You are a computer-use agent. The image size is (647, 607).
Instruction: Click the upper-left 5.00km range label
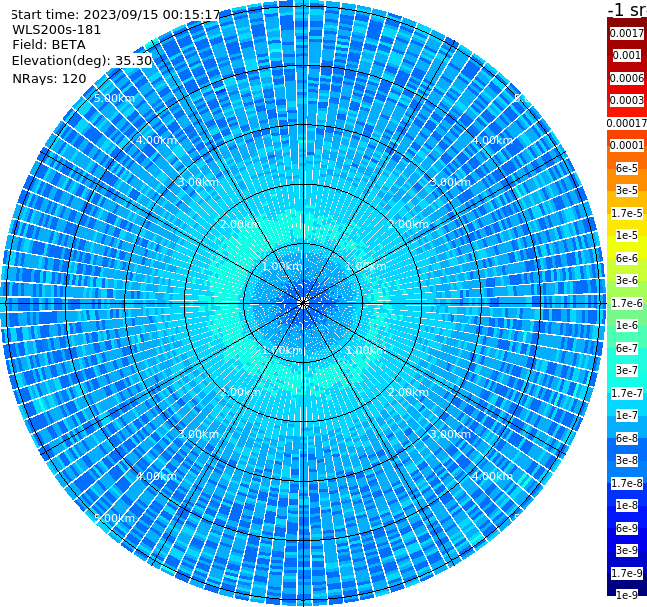coord(114,98)
